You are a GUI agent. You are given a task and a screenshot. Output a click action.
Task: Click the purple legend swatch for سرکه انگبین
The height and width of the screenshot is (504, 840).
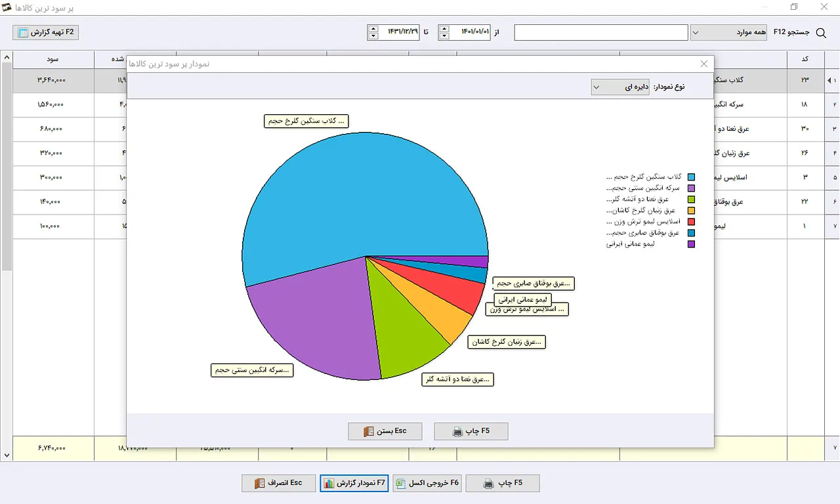click(691, 188)
